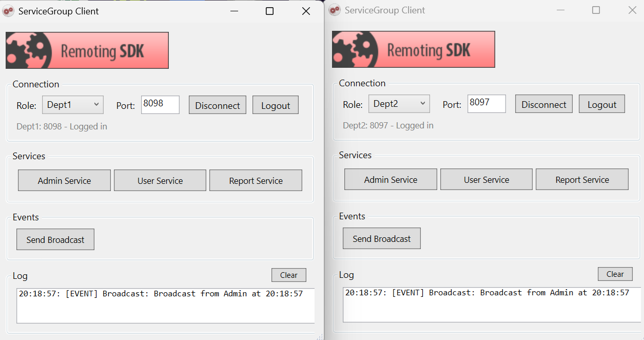Expand the Role combo box showing Dept2

click(x=399, y=104)
